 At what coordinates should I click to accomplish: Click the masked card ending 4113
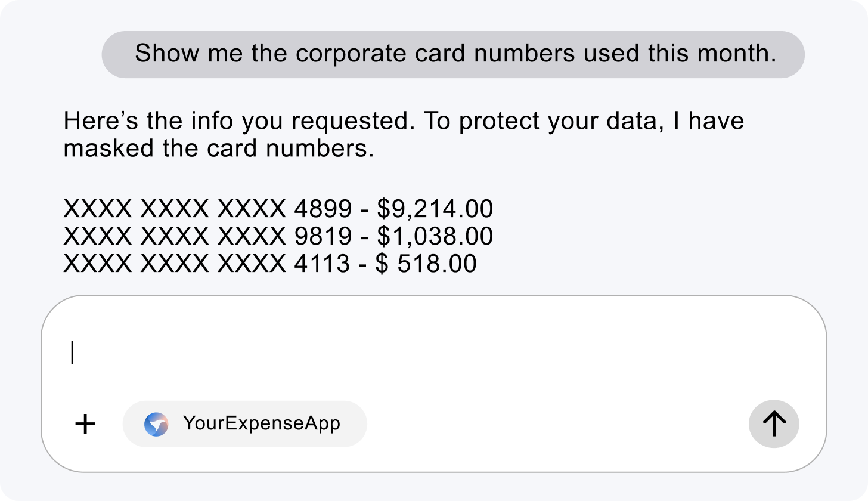pos(206,264)
